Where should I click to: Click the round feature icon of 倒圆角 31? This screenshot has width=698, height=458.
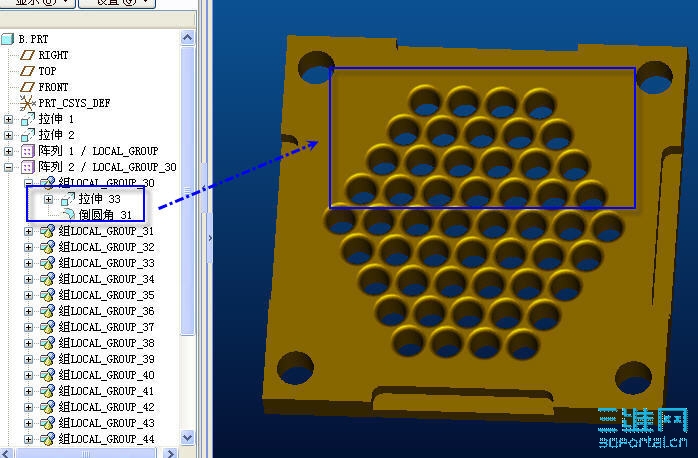(69, 215)
